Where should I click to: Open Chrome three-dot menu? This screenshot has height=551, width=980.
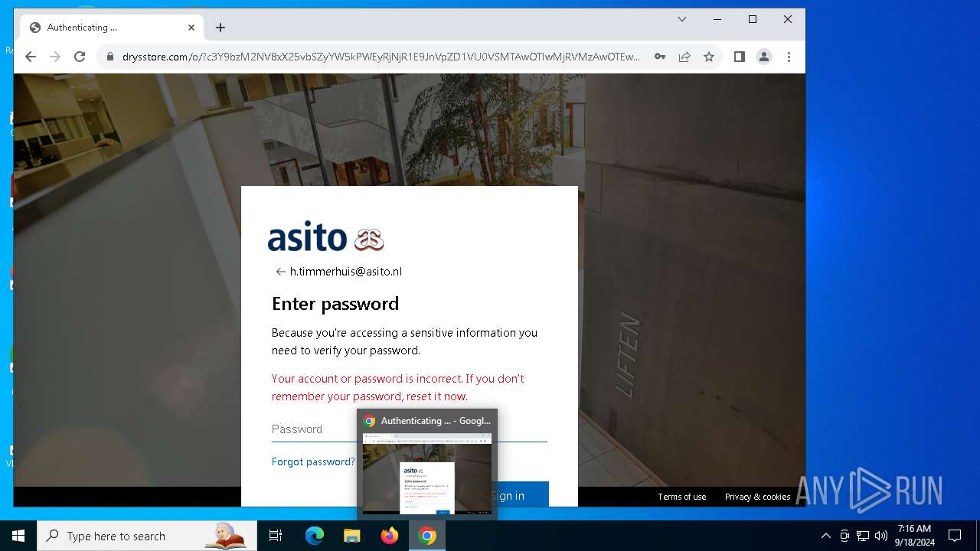point(789,57)
